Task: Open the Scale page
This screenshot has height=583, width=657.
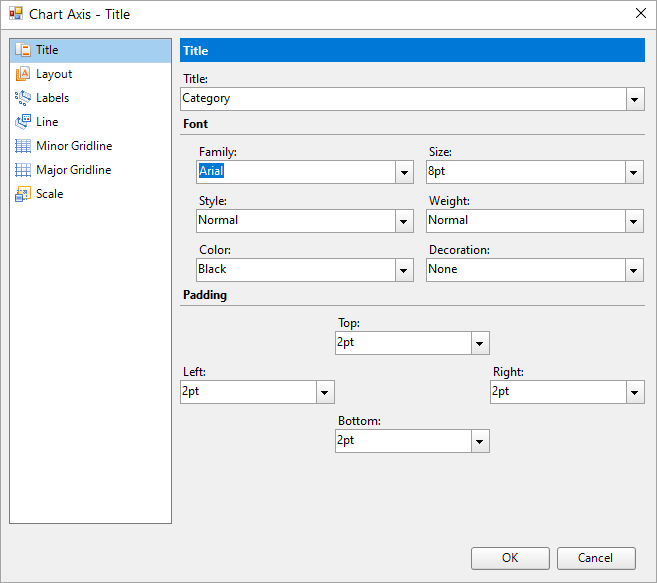Action: tap(91, 194)
